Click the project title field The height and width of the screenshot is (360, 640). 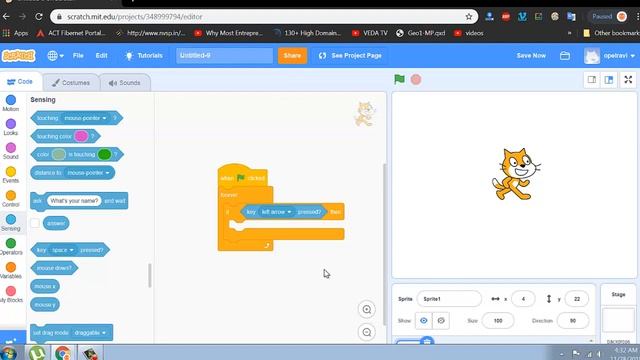[224, 56]
